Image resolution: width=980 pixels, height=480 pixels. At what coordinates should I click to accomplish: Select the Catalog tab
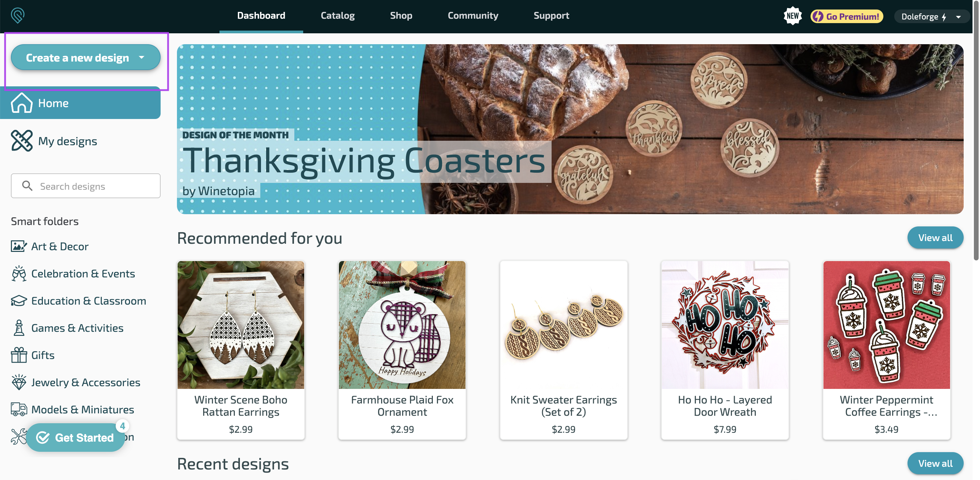[x=338, y=15]
